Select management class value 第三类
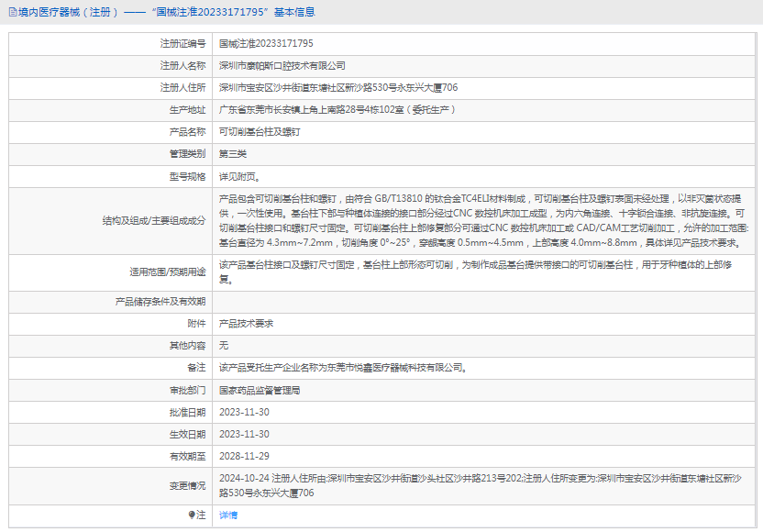 [x=233, y=154]
